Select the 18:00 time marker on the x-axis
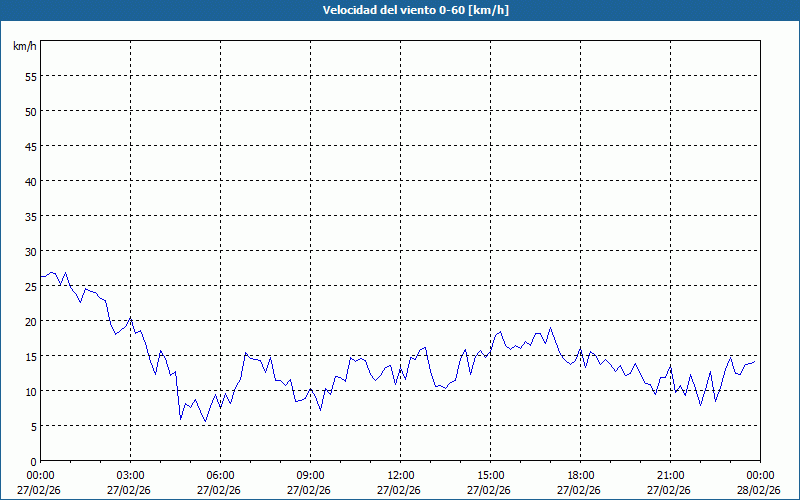The image size is (800, 500). [x=580, y=475]
